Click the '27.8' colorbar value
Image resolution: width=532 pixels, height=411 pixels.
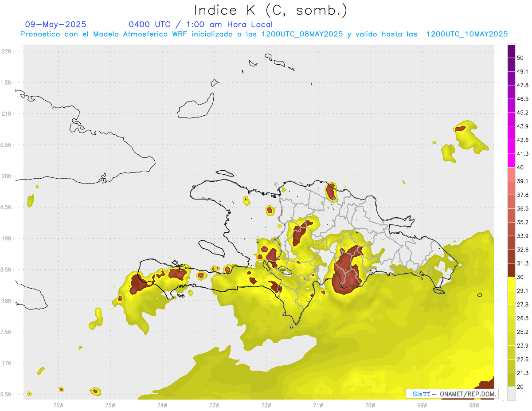(523, 305)
